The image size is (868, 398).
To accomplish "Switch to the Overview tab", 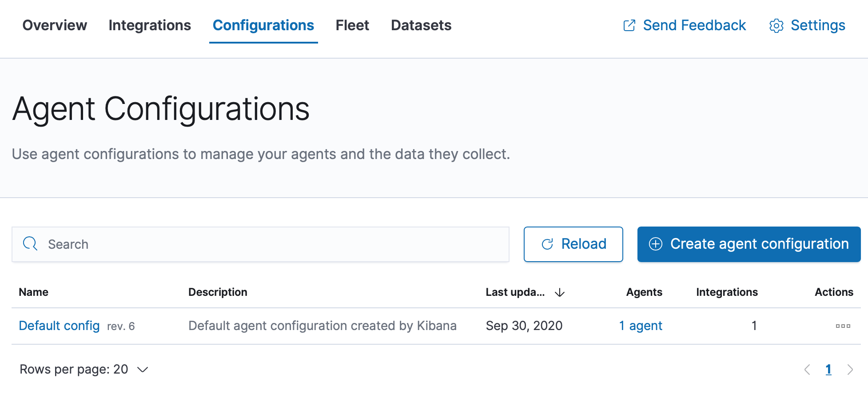I will 55,25.
